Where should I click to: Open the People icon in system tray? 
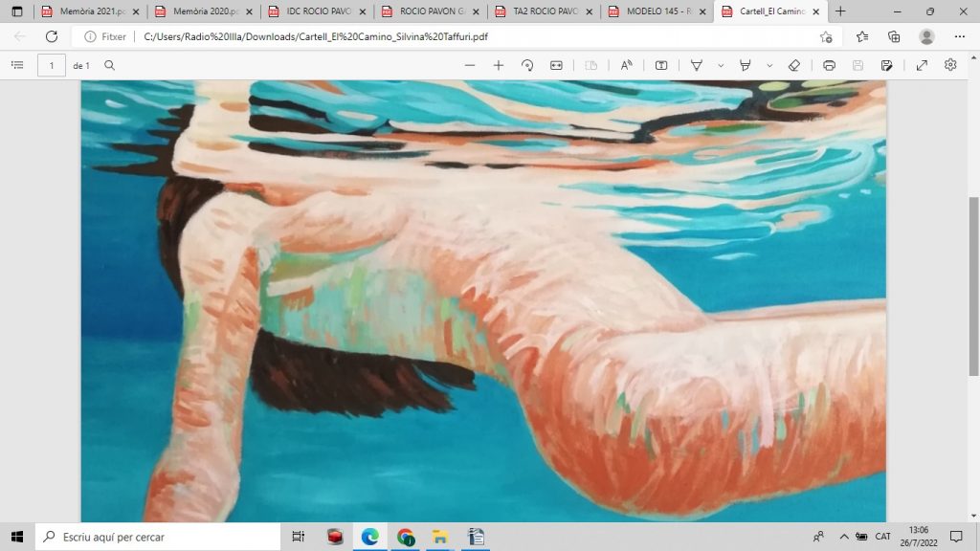(818, 537)
